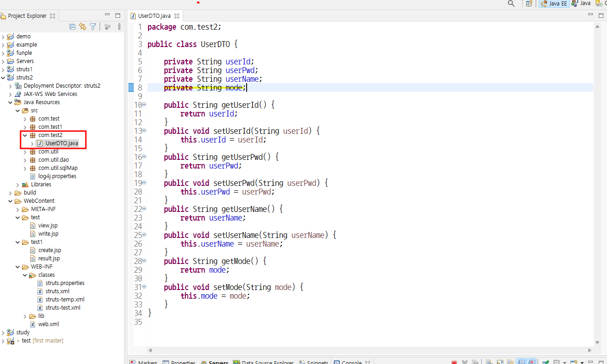This screenshot has width=607, height=364.
Task: Fold the setUserName method at line 25
Action: [144, 235]
